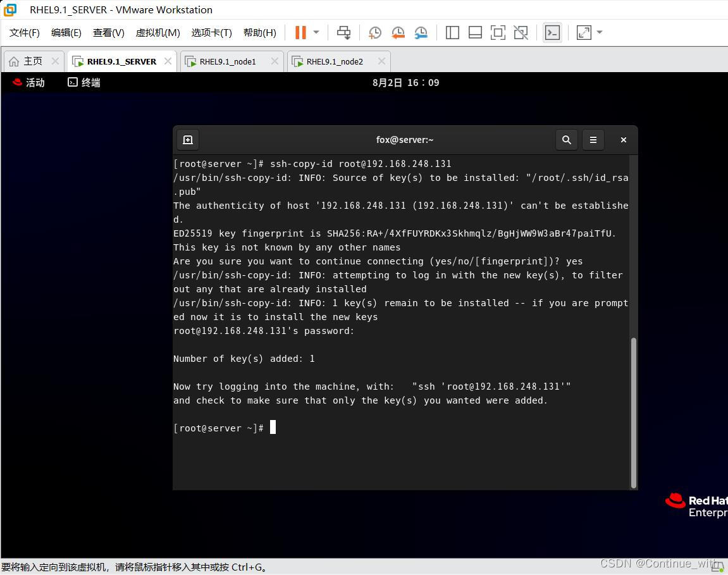Close the RHEL9.1_node1 tab
The width and height of the screenshot is (728, 575).
(275, 61)
